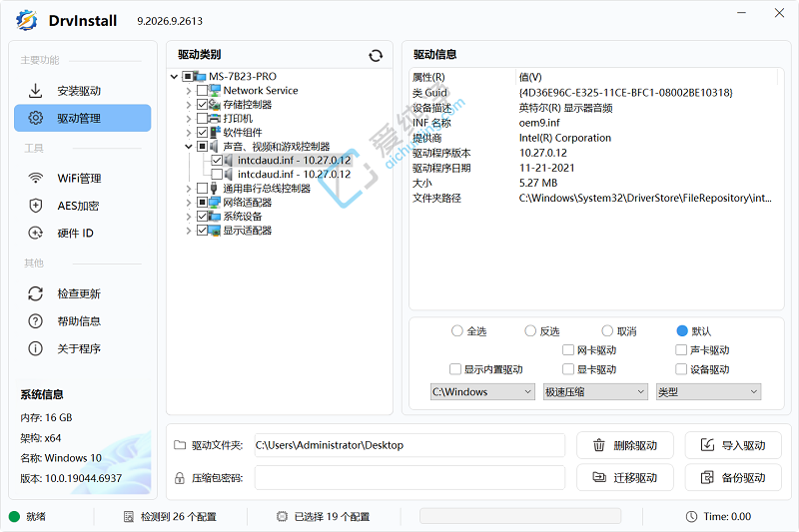Screen dimensions: 799x532
Task: Click the system device icon beside 系统设备
Action: (215, 217)
